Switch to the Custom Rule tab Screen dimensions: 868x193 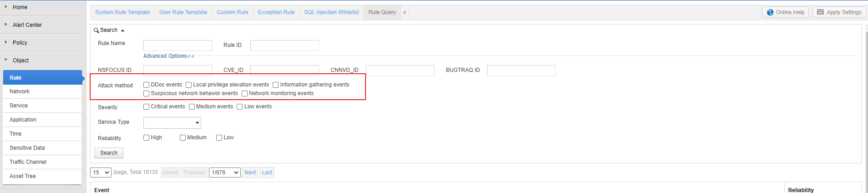click(x=232, y=12)
